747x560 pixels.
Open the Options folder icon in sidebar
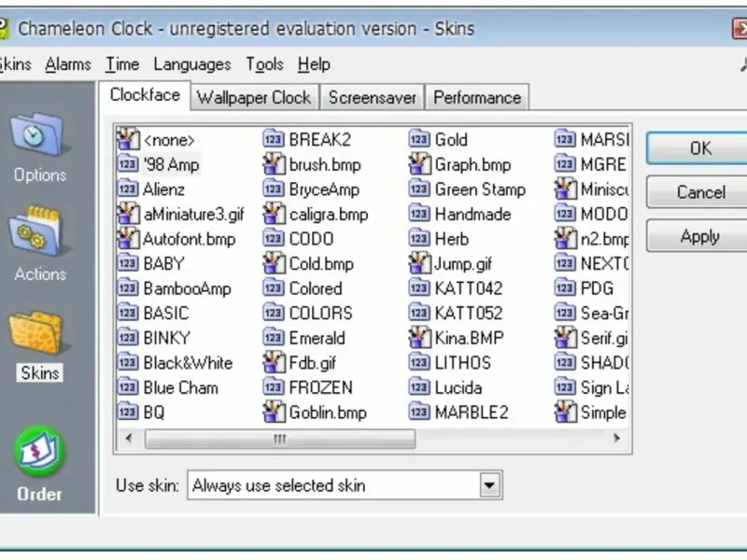[38, 134]
